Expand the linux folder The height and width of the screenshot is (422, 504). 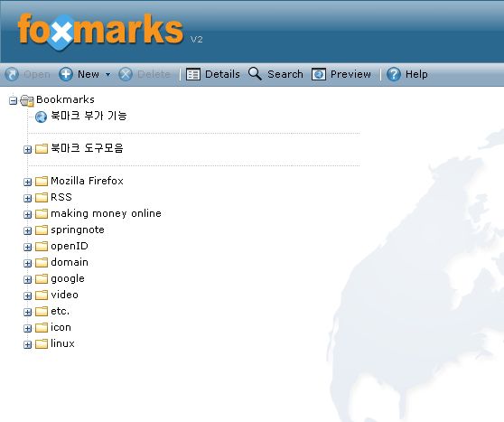coord(28,345)
